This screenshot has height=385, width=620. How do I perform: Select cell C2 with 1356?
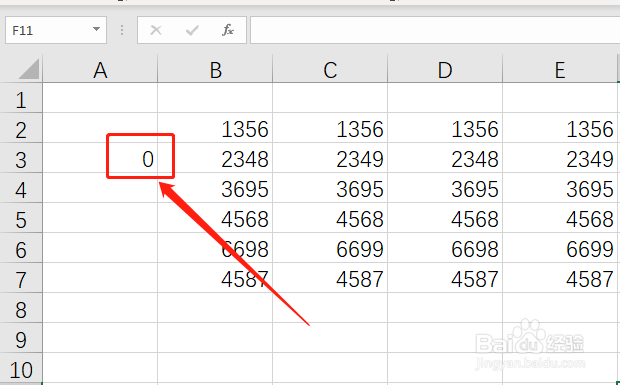click(330, 128)
